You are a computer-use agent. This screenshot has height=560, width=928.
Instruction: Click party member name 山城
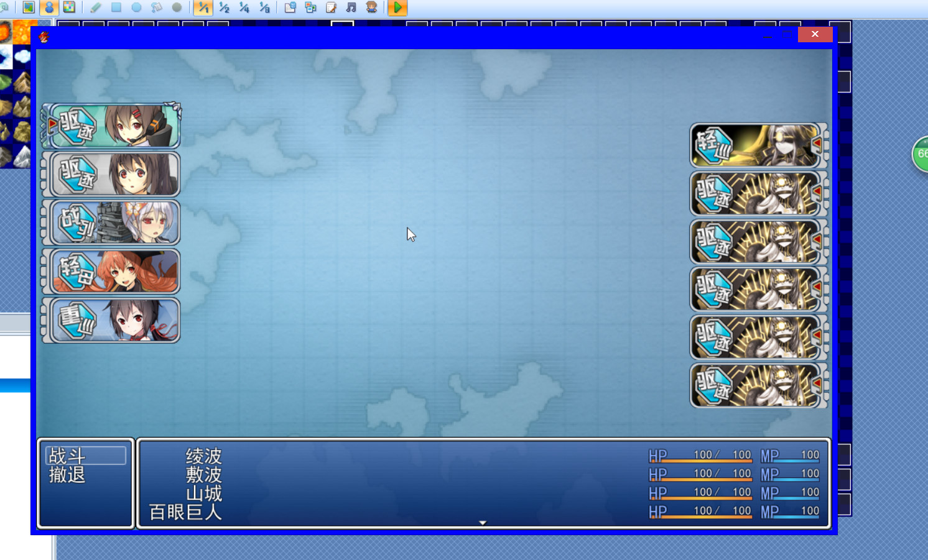(x=203, y=493)
